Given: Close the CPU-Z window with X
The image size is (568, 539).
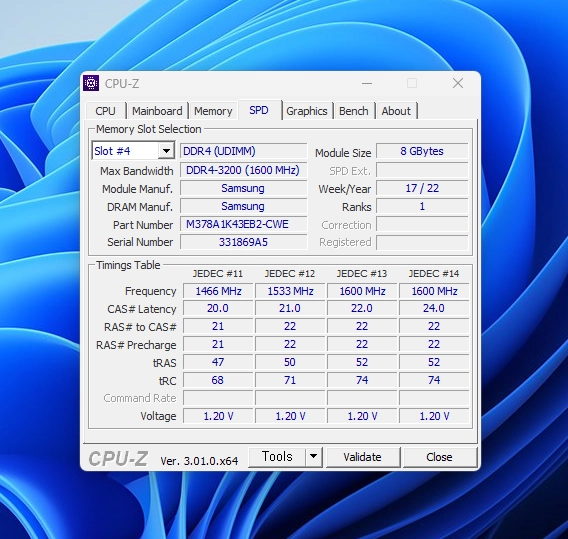Looking at the screenshot, I should (x=458, y=84).
